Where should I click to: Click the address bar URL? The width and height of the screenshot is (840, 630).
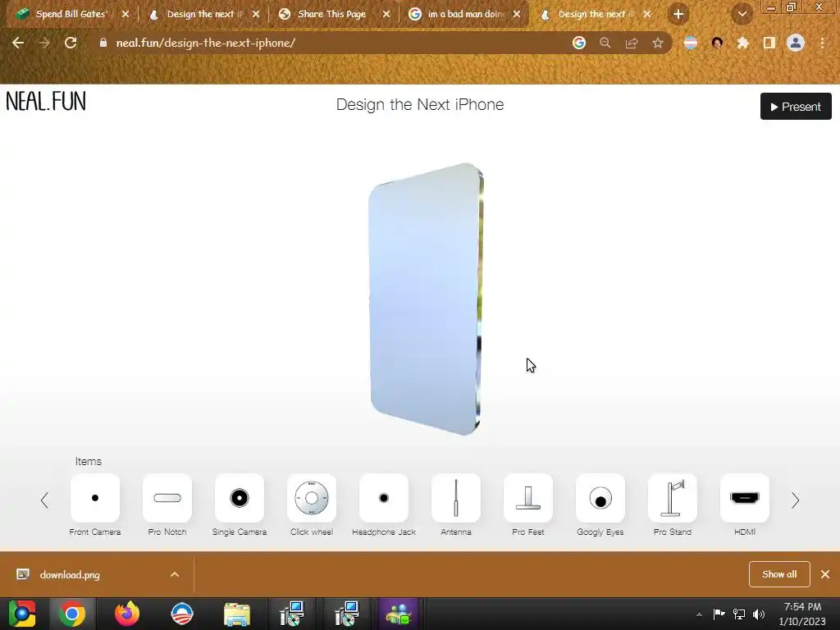tap(206, 43)
